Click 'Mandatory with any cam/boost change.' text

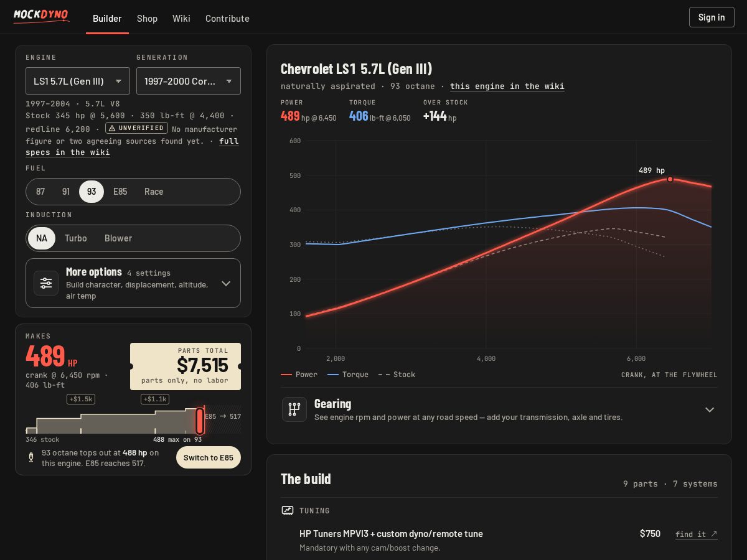click(370, 548)
